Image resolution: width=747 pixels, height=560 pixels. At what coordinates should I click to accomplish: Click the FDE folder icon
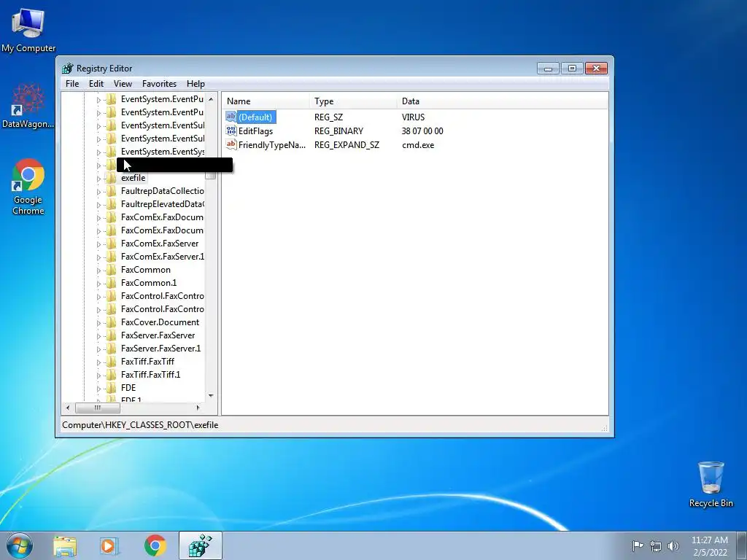point(112,388)
